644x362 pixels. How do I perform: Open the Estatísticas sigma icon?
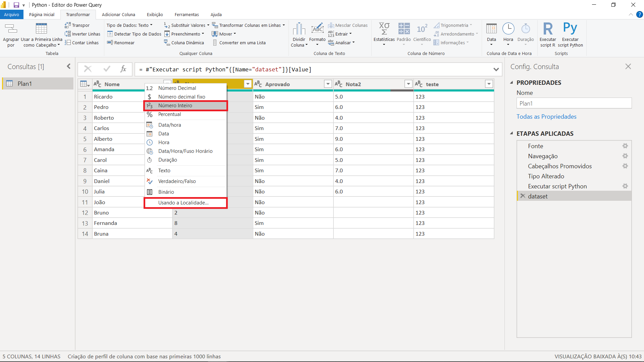click(384, 29)
